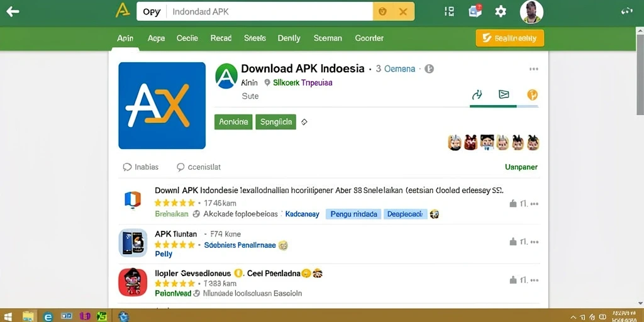Click the green Uanpaner link
The image size is (644, 322).
521,167
